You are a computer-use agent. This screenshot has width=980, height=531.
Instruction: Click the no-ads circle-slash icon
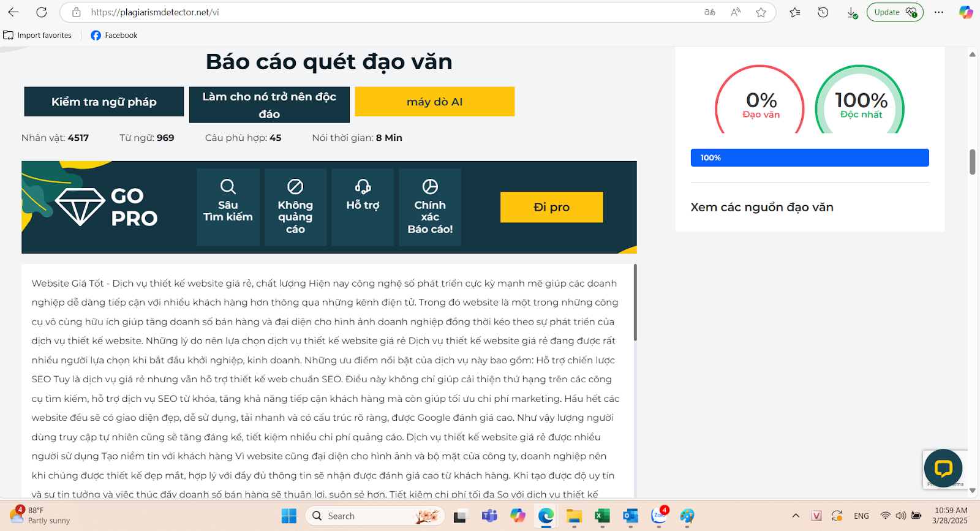[295, 186]
